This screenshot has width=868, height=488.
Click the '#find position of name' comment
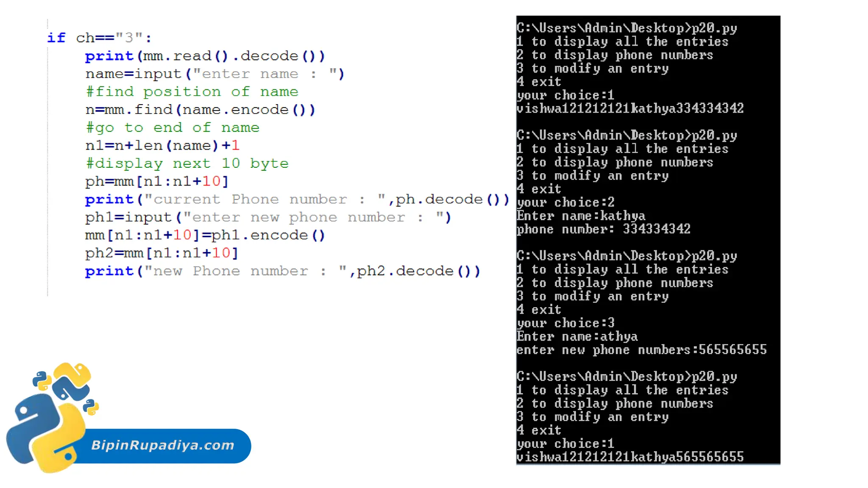[x=192, y=92]
